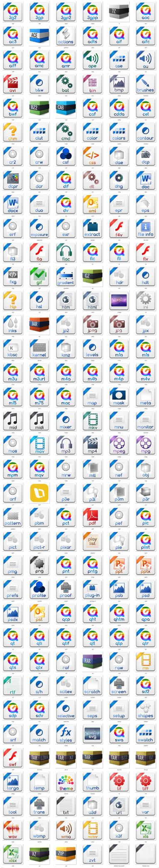Select the gif checkmark icon

[x=39, y=277]
